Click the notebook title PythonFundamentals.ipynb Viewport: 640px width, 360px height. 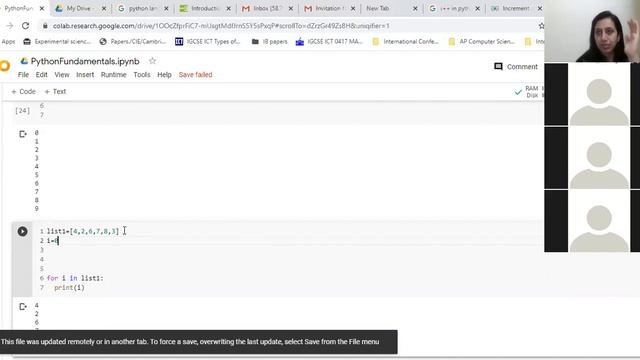pyautogui.click(x=85, y=61)
